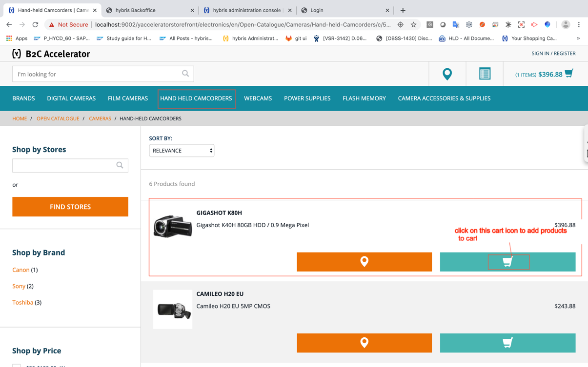The image size is (588, 367).
Task: Pick up Gigashot K80H in store
Action: 364,262
